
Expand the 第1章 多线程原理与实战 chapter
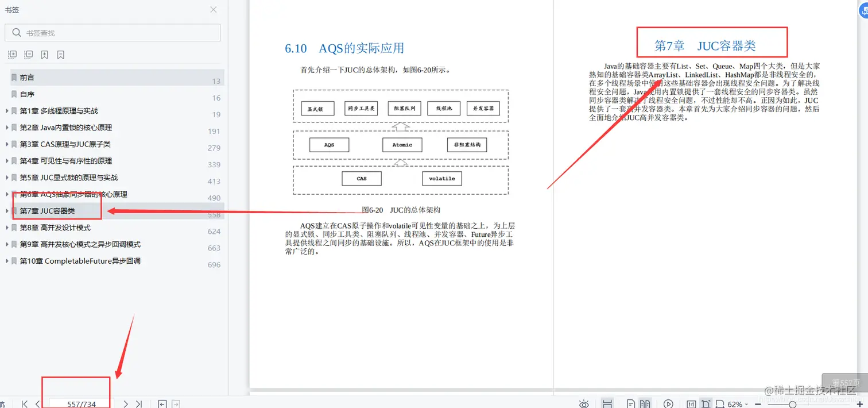tap(6, 110)
